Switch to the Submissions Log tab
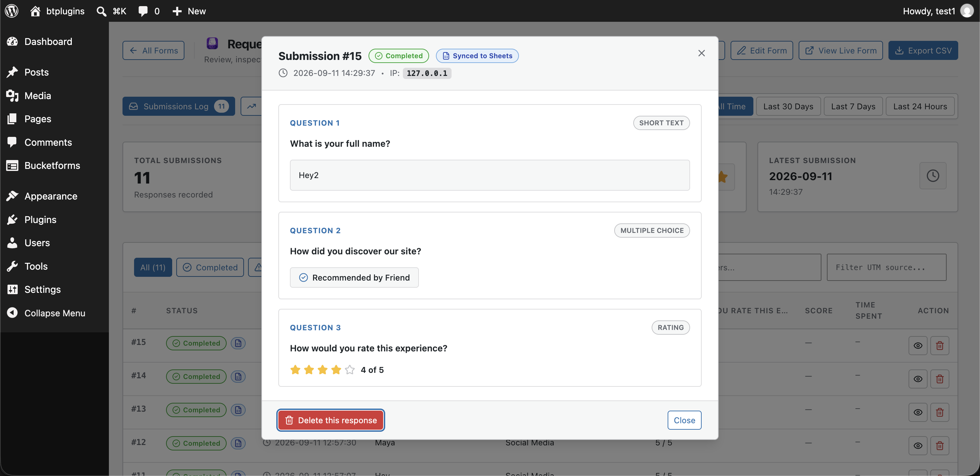This screenshot has height=476, width=980. pos(178,106)
